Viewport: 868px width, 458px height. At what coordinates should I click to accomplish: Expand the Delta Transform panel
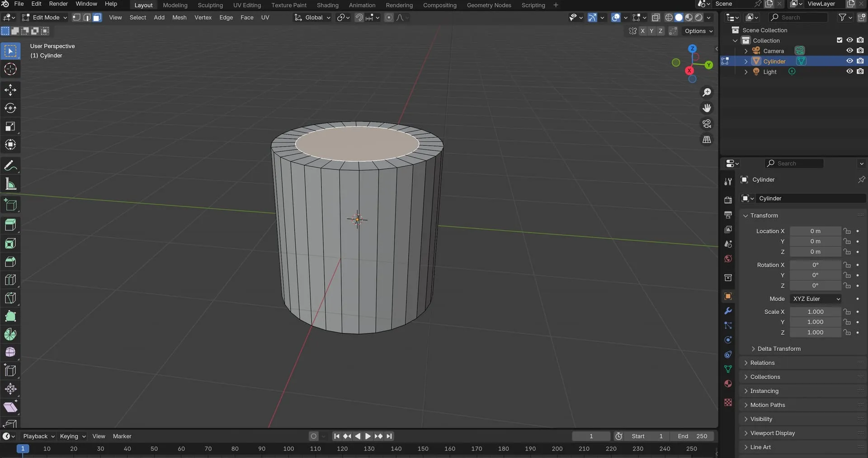point(778,349)
